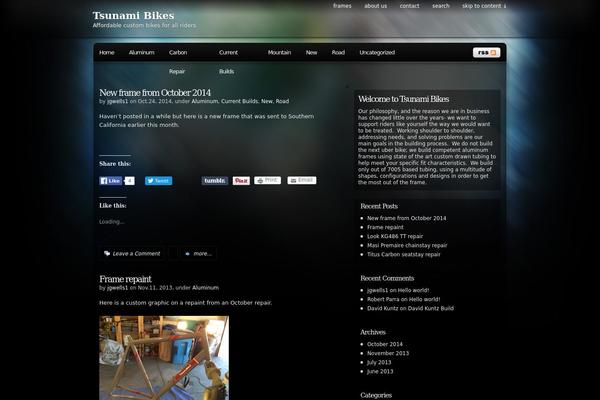Click Current Builds tag under first post
The height and width of the screenshot is (400, 600).
point(240,101)
